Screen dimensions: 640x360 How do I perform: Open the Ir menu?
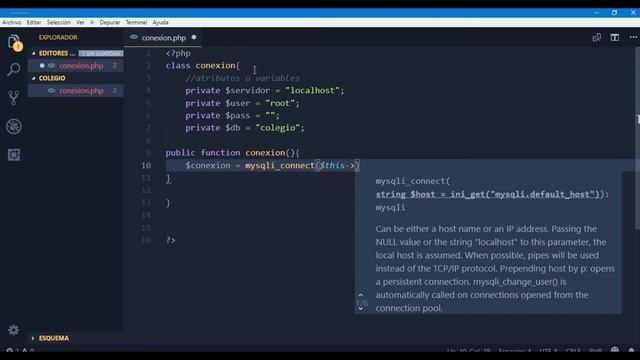coord(92,22)
